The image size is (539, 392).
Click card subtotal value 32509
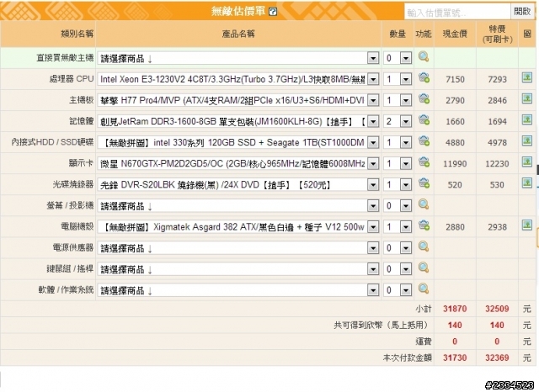click(x=497, y=309)
